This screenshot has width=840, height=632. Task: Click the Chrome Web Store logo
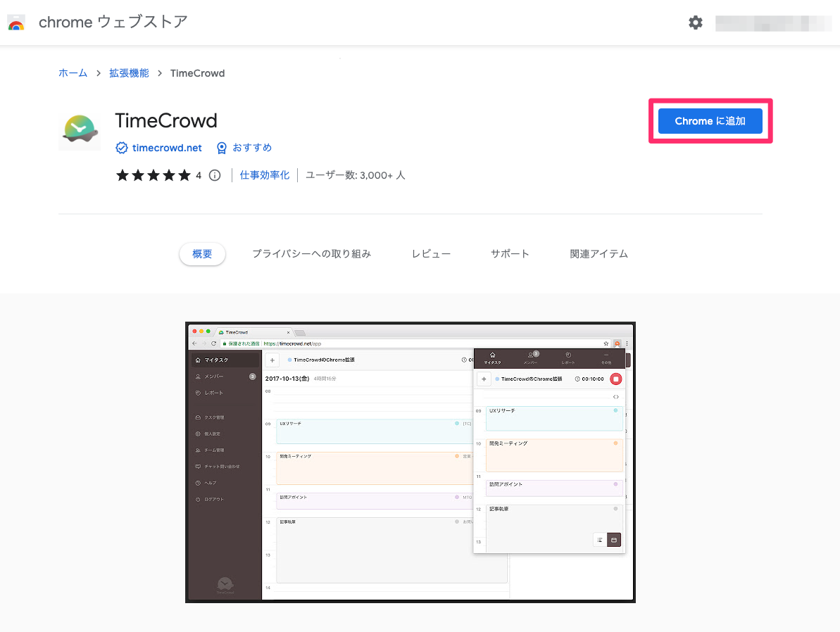pos(15,22)
